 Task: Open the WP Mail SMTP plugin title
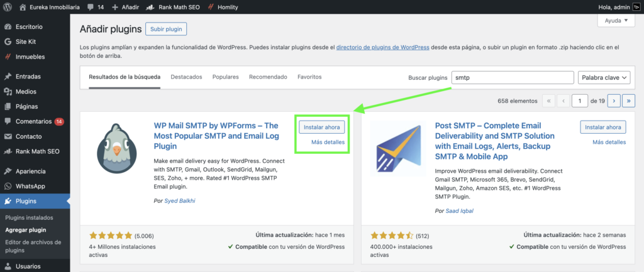(x=216, y=136)
